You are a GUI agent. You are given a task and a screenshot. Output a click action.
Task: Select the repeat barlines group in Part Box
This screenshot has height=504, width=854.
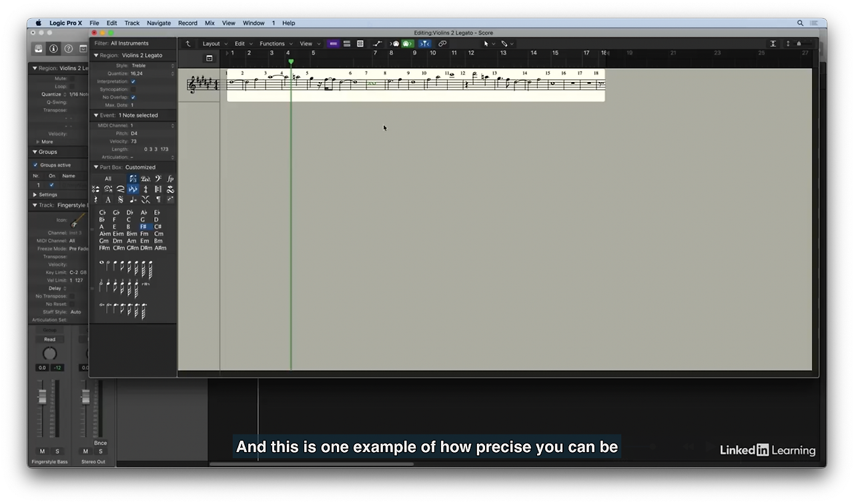(x=158, y=189)
